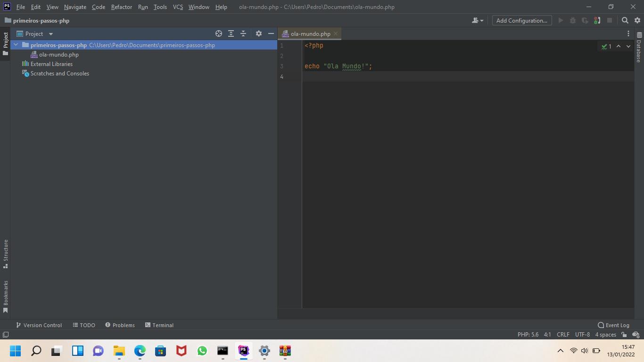Expand Scratches and Consoles node
The height and width of the screenshot is (362, 644).
pos(56,74)
